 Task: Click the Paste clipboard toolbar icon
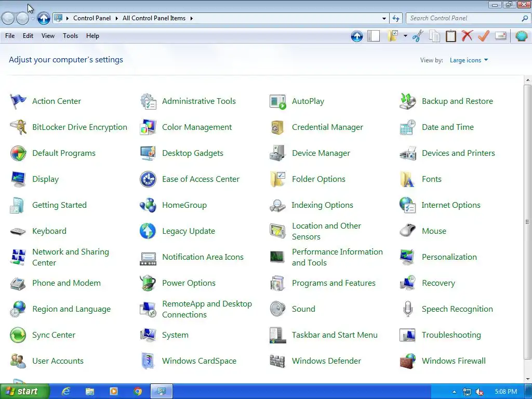[x=450, y=36]
